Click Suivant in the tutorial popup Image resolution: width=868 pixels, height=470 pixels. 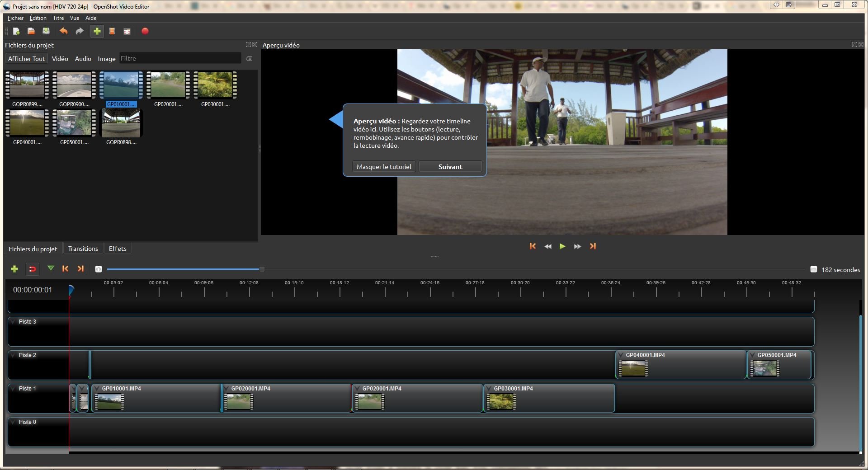(x=450, y=167)
